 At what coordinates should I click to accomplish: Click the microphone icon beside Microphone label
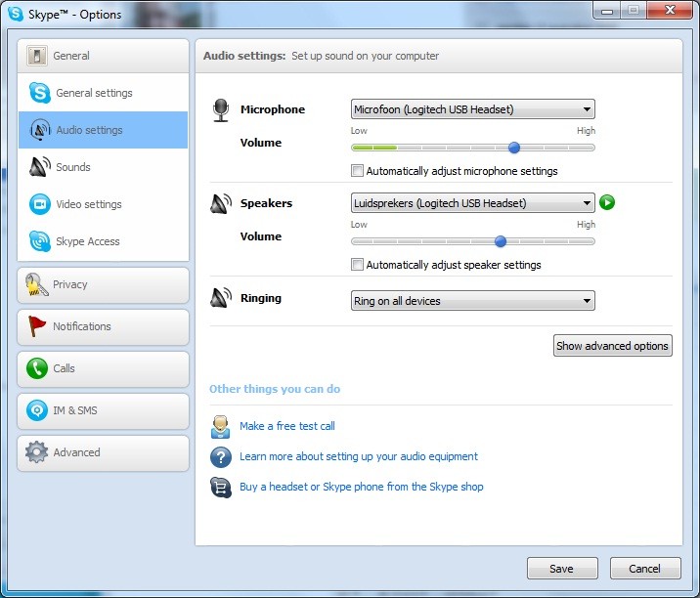pyautogui.click(x=221, y=110)
